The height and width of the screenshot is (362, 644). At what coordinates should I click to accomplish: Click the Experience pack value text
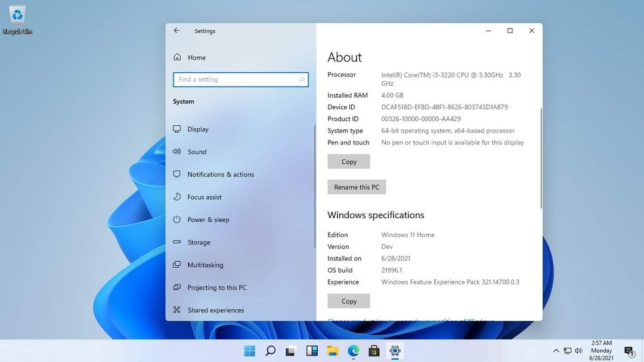click(x=450, y=282)
